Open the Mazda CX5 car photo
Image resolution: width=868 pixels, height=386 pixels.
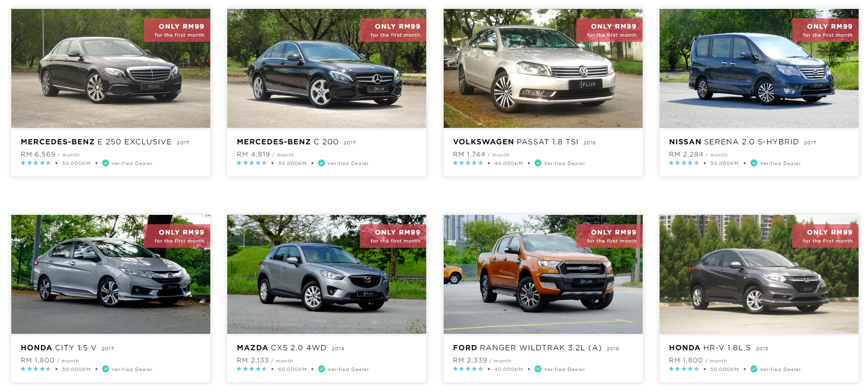click(x=326, y=274)
